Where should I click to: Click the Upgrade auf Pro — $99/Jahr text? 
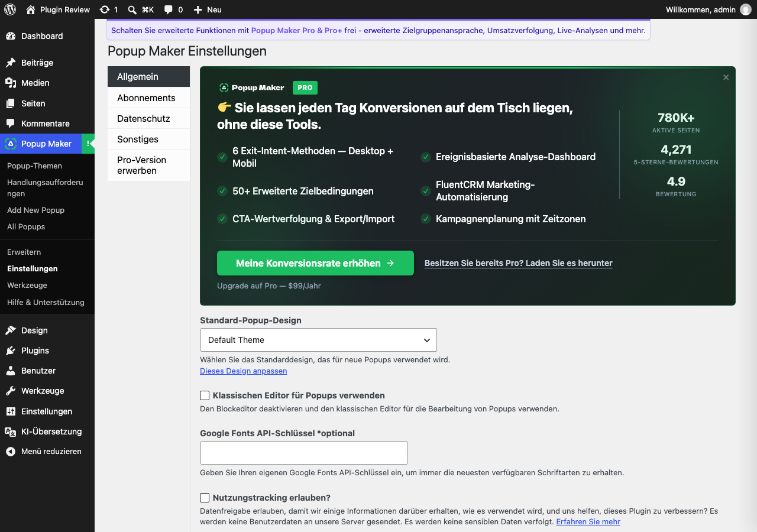[x=269, y=286]
